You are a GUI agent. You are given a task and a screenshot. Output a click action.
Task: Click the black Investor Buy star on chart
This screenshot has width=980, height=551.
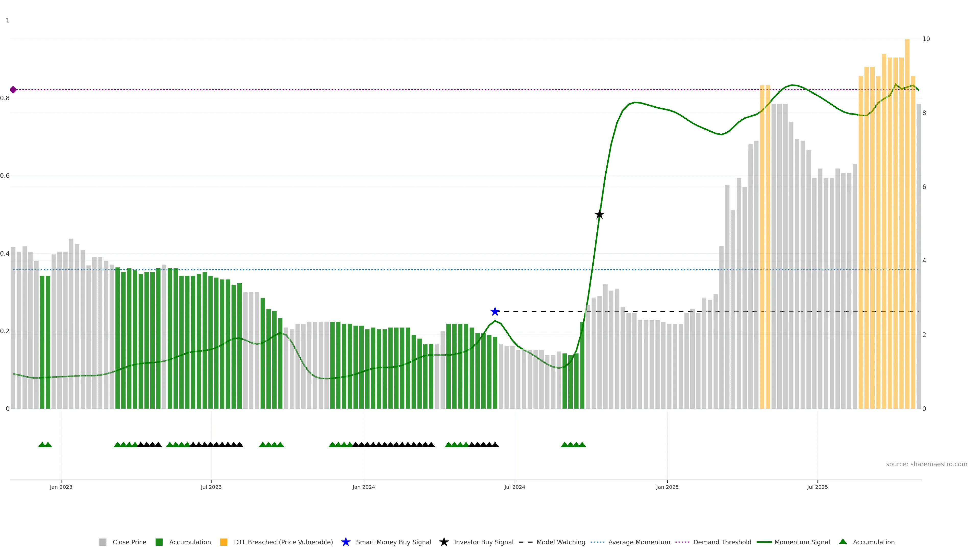point(599,215)
